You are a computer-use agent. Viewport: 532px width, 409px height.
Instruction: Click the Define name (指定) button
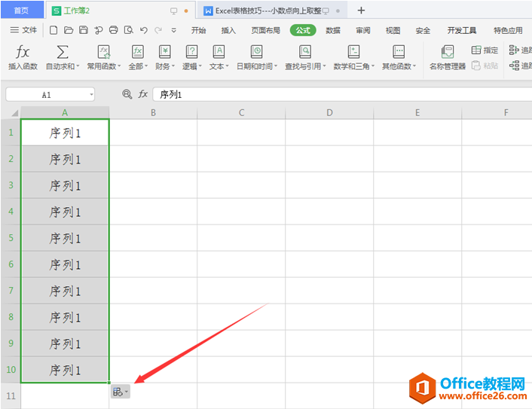485,50
